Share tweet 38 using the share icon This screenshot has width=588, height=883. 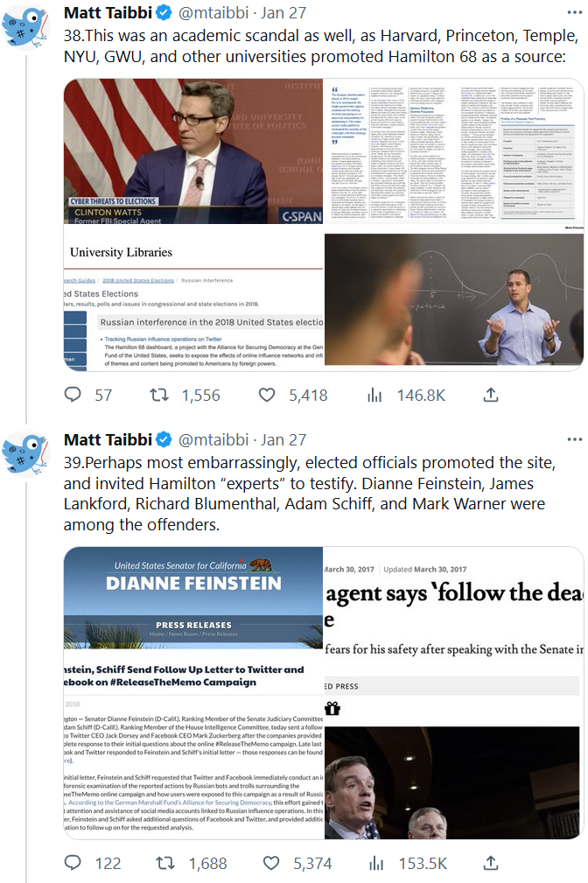click(491, 395)
